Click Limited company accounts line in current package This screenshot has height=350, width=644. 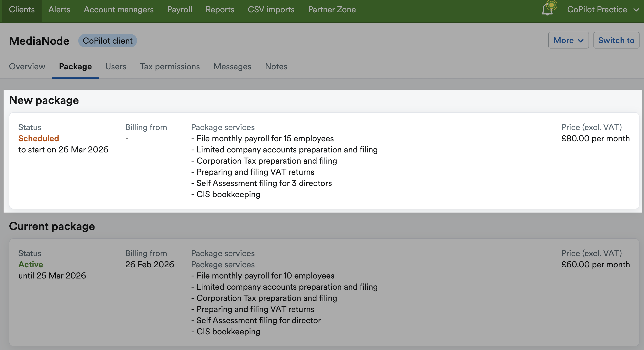point(287,287)
